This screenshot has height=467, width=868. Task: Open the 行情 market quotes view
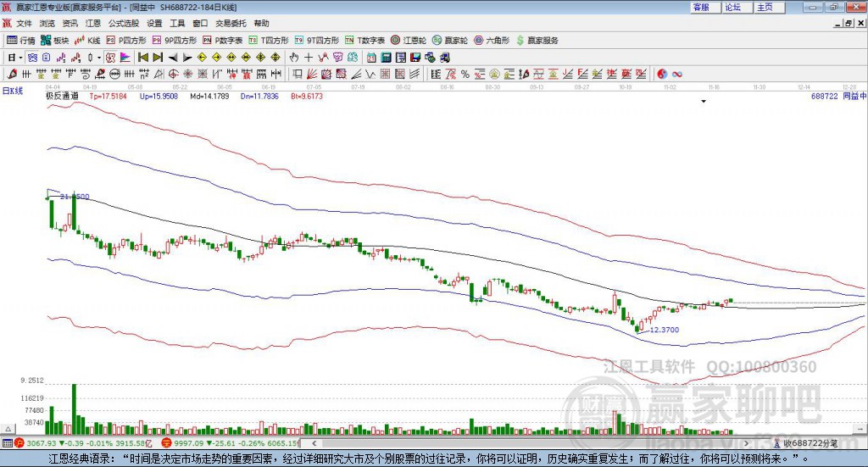pyautogui.click(x=20, y=41)
